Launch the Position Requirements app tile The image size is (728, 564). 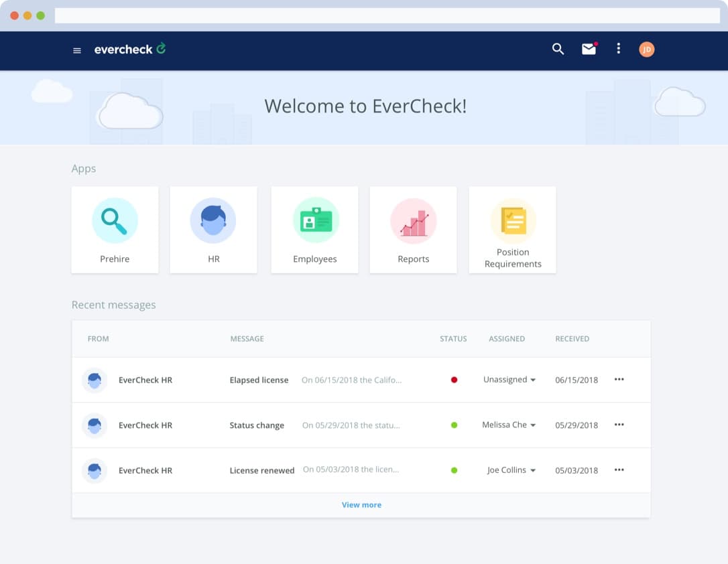[513, 230]
